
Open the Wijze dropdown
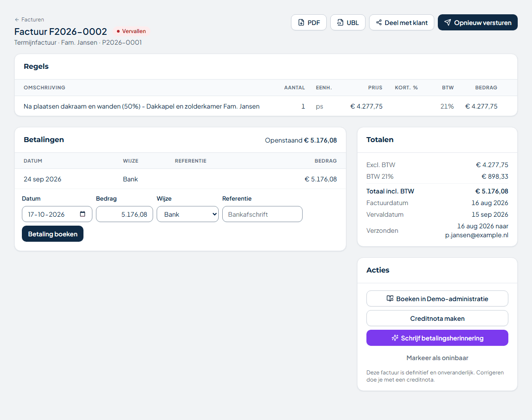coord(187,214)
